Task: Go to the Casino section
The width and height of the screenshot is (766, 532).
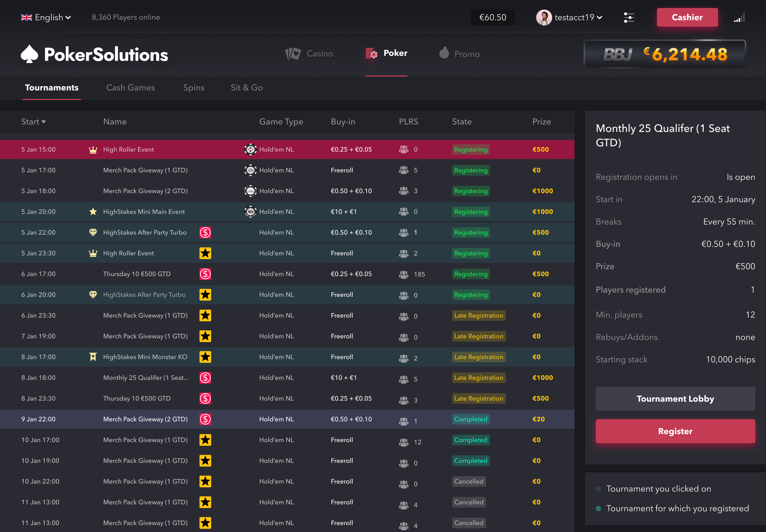Action: (309, 54)
